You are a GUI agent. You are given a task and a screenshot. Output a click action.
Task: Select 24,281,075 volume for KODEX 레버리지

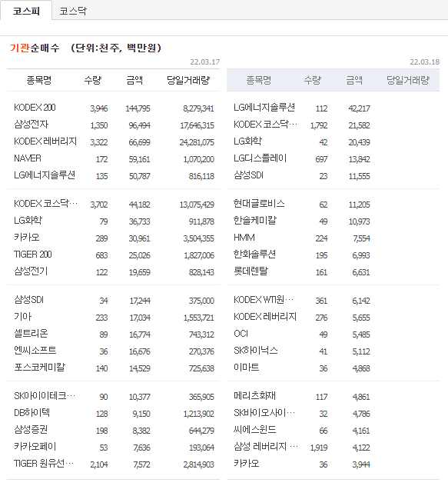click(x=197, y=142)
